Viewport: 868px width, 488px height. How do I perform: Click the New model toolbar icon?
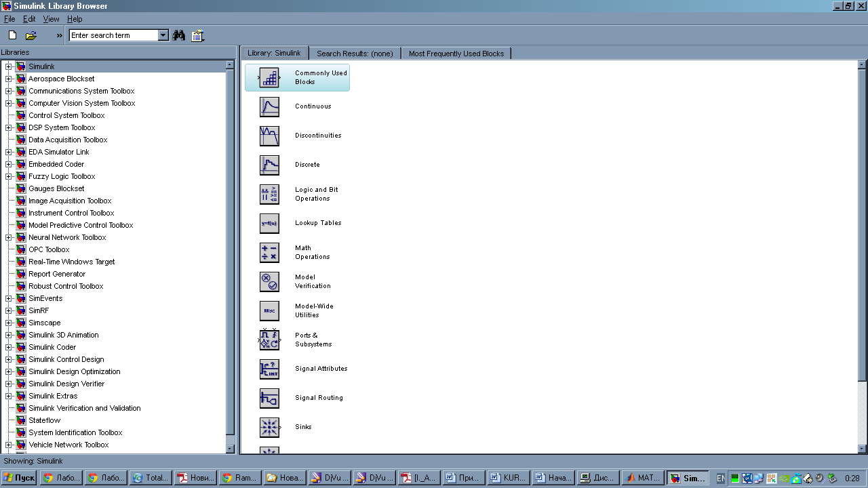tap(12, 35)
